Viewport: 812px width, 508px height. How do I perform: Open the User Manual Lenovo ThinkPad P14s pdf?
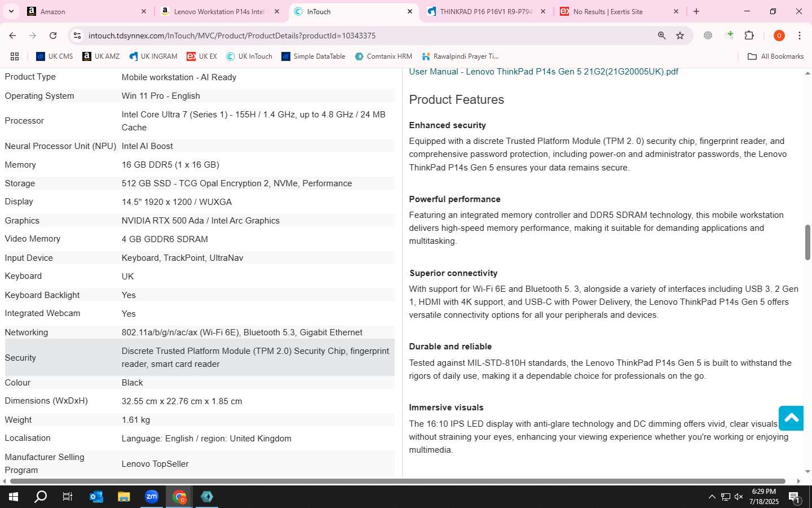click(x=544, y=72)
